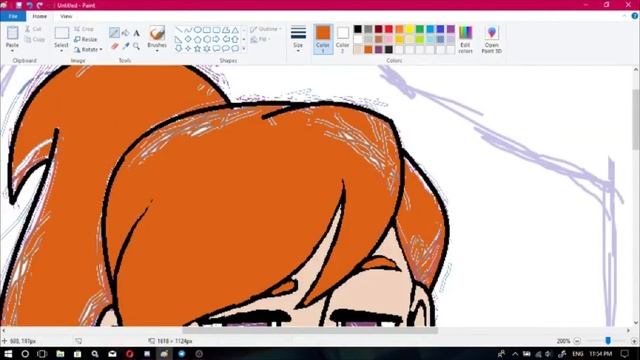Choose the Right triangle shape
The width and height of the screenshot is (640, 360).
tap(178, 39)
